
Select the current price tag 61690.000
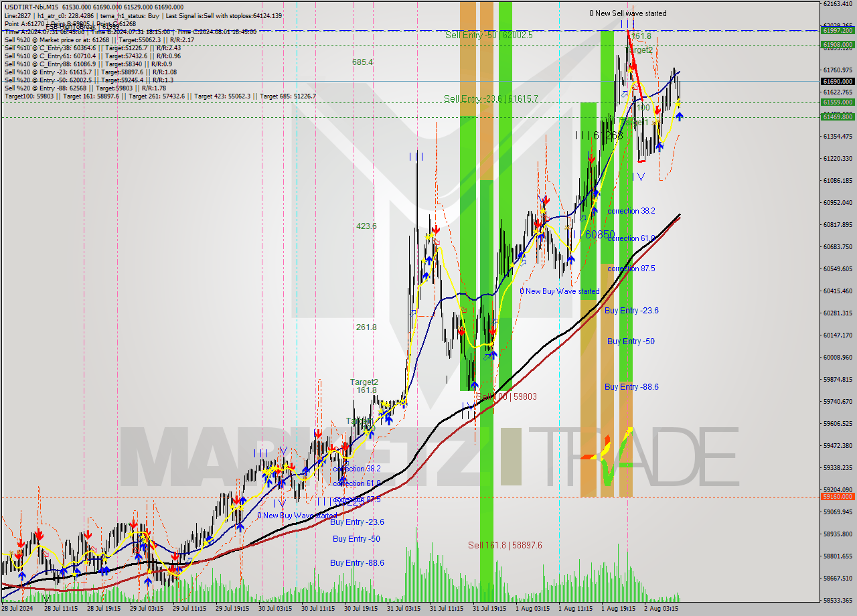[x=837, y=81]
